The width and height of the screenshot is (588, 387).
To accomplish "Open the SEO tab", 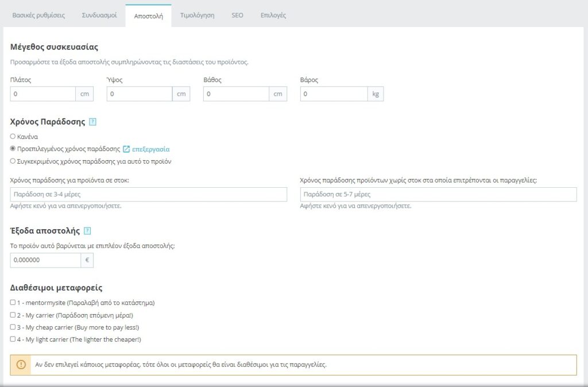I will pyautogui.click(x=237, y=16).
